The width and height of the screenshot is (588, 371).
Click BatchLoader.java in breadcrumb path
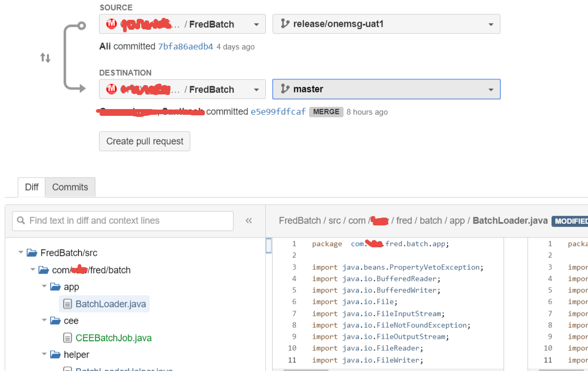[510, 220]
